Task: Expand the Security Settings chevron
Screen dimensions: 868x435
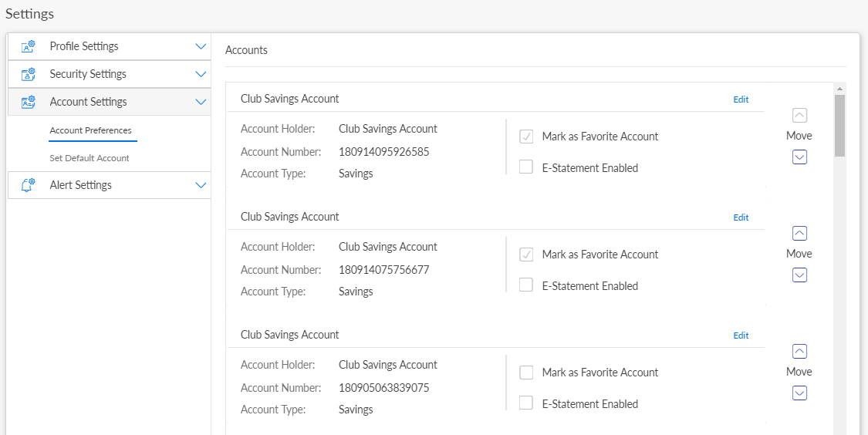Action: tap(201, 74)
